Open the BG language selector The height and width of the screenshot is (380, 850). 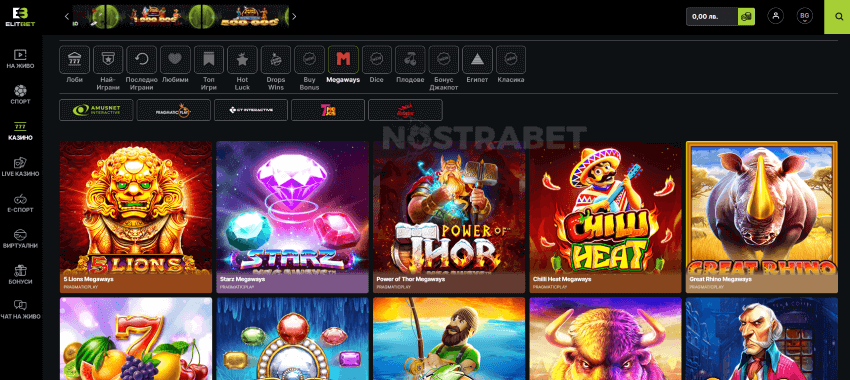[x=804, y=16]
